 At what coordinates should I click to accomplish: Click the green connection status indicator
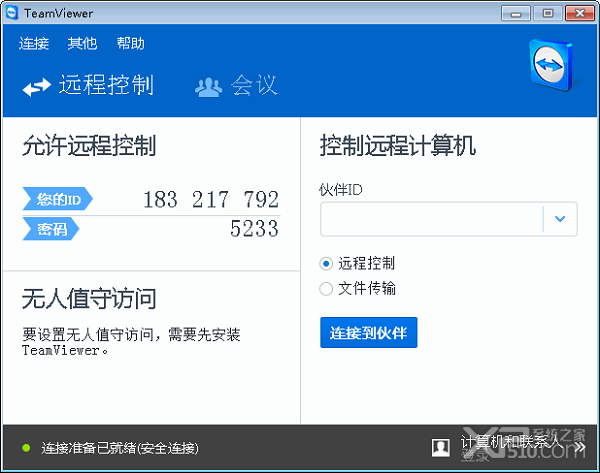tap(26, 447)
